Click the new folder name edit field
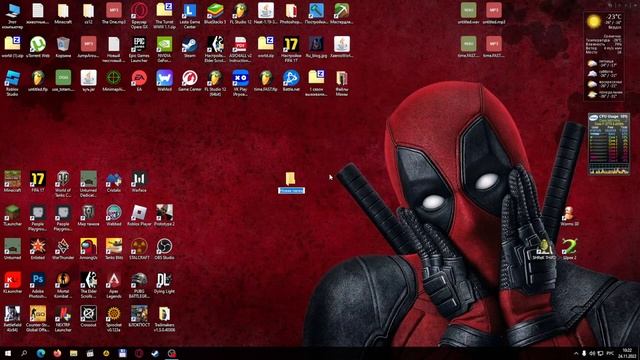 291,190
